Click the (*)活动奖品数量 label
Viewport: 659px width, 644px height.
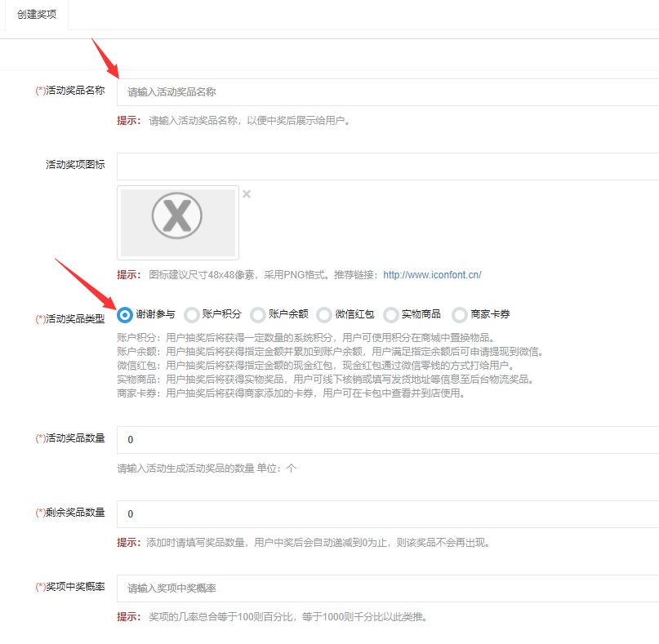[x=70, y=438]
